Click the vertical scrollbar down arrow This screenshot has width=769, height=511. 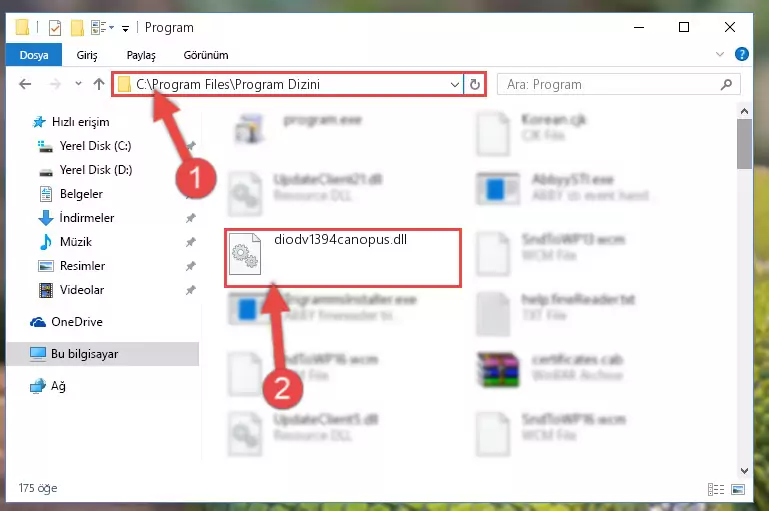tap(744, 471)
